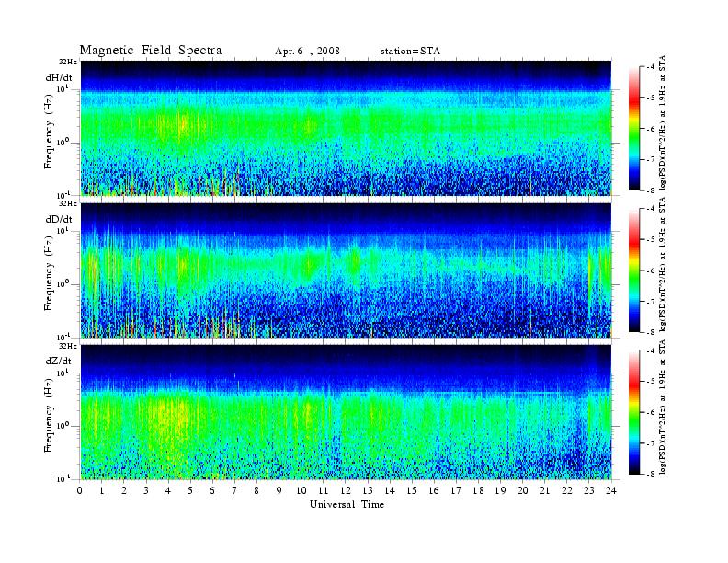The height and width of the screenshot is (563, 728).
Task: Click the time axis tick label "21"
Action: [544, 490]
